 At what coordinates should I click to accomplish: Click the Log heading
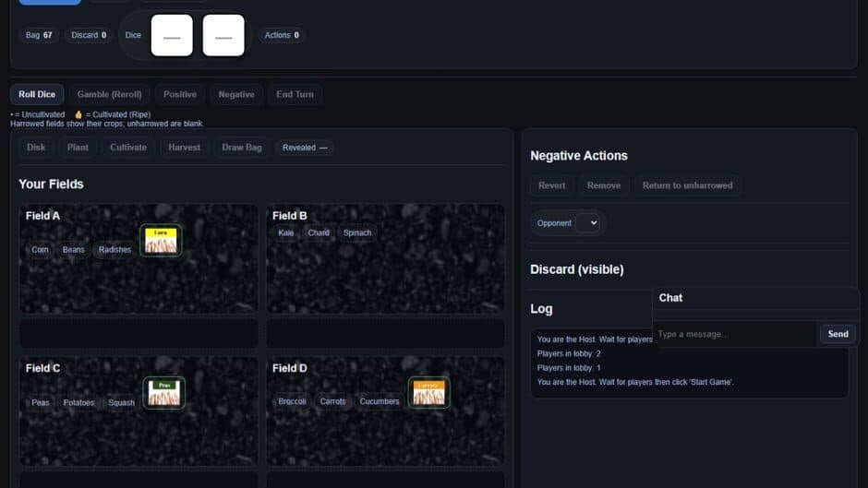tap(541, 309)
